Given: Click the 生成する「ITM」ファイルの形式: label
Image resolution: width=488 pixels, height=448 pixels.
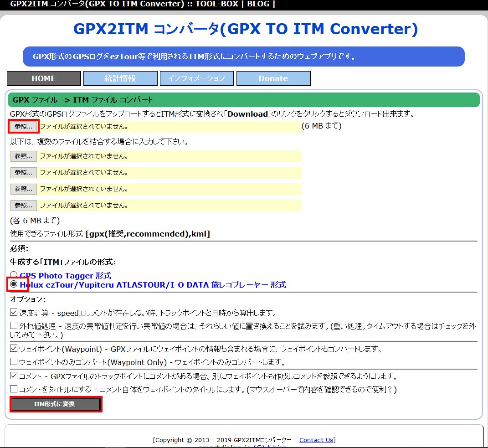Looking at the screenshot, I should [x=62, y=262].
